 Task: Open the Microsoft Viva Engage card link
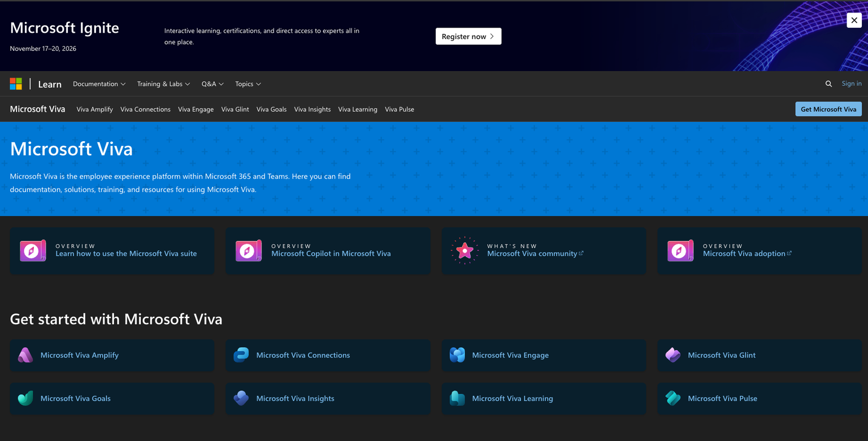point(510,355)
